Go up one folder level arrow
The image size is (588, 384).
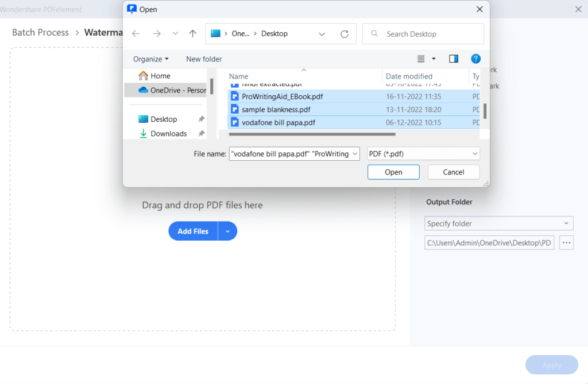193,34
